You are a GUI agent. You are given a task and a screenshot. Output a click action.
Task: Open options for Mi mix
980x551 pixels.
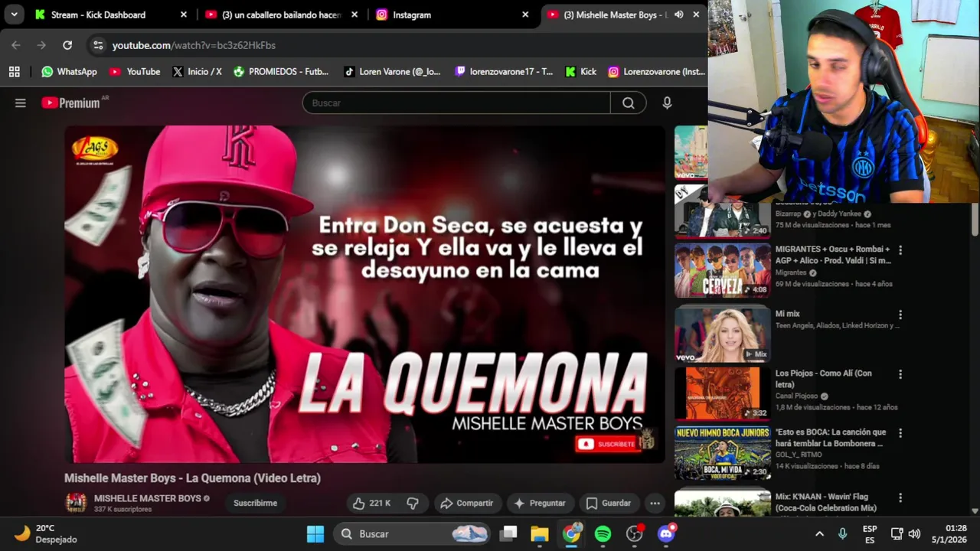tap(900, 315)
